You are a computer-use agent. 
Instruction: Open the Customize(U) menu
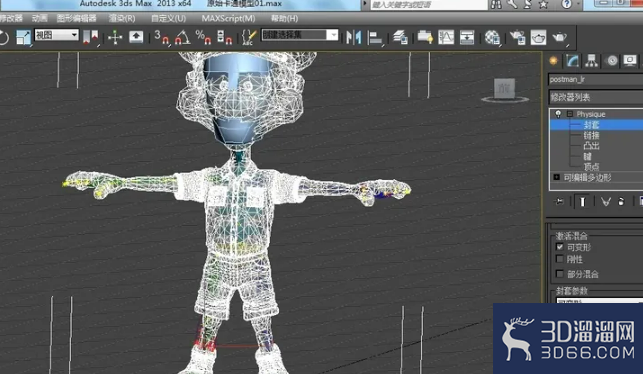coord(168,18)
